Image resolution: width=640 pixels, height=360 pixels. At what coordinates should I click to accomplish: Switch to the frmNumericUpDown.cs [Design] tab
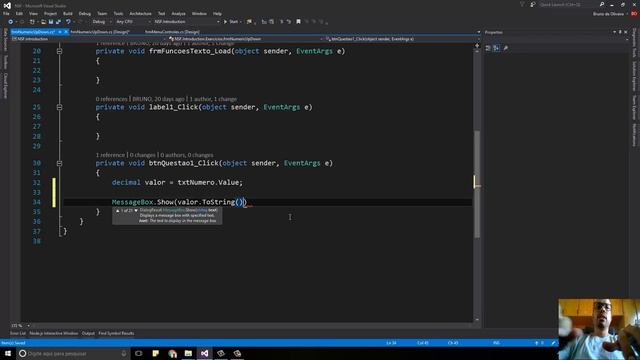[100, 32]
